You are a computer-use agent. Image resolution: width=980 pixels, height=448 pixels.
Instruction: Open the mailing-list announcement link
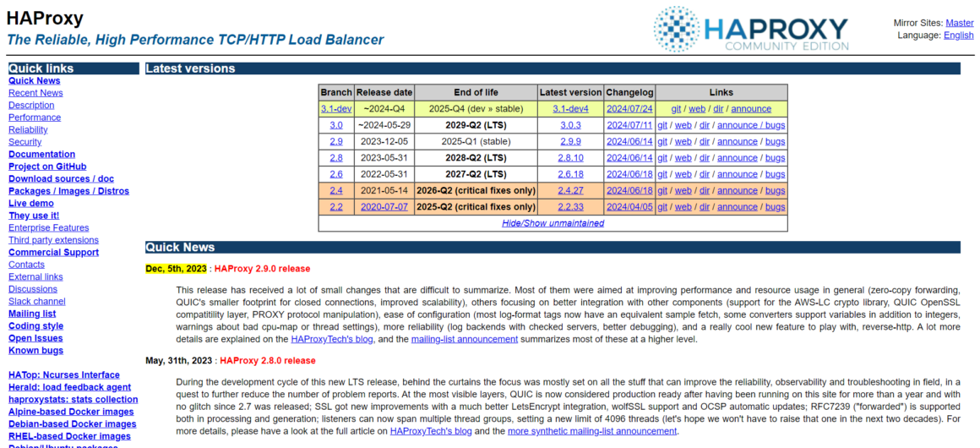(464, 339)
